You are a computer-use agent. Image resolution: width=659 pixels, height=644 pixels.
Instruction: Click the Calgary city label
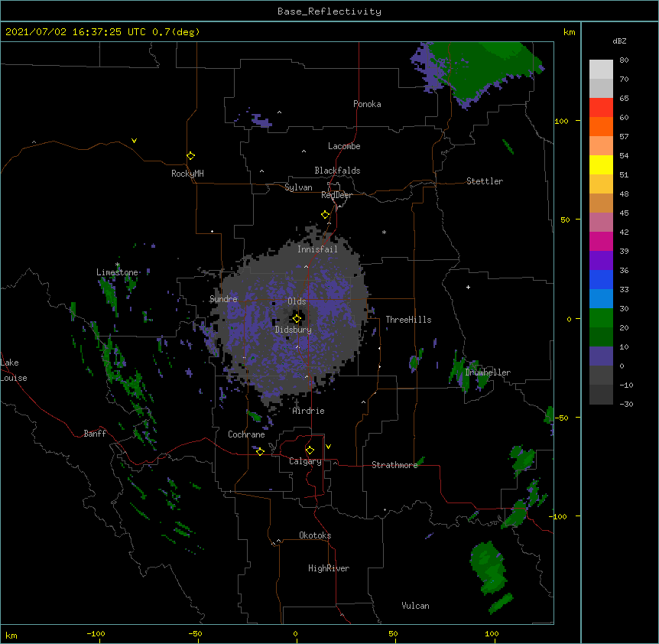click(x=305, y=461)
